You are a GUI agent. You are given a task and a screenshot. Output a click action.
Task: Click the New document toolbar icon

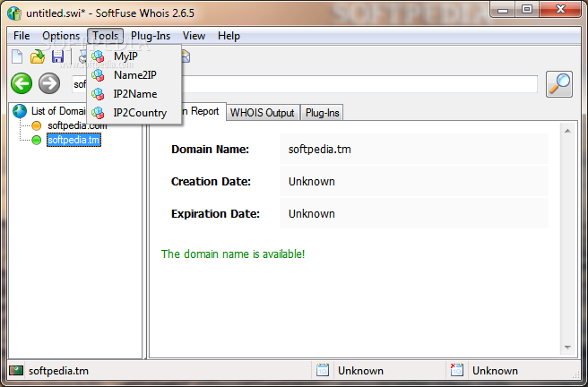point(17,56)
